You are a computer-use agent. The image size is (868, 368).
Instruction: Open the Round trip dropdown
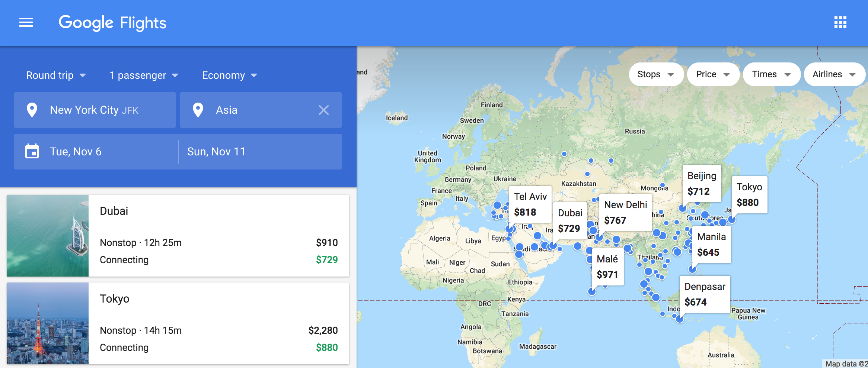[x=56, y=75]
